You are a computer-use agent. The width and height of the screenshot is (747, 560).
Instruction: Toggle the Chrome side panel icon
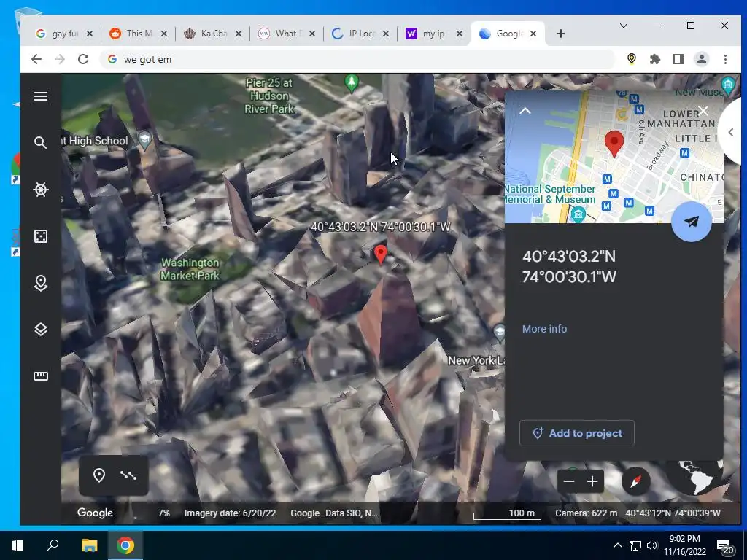coord(678,59)
